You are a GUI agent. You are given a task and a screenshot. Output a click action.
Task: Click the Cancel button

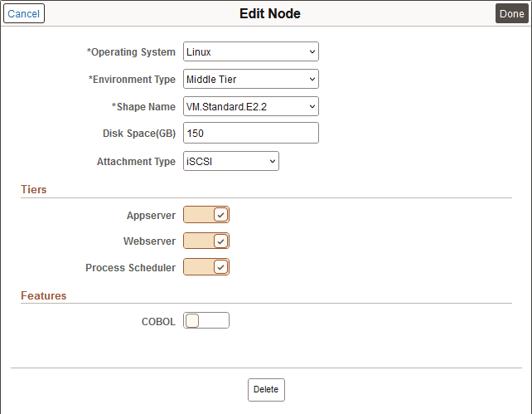[x=24, y=13]
